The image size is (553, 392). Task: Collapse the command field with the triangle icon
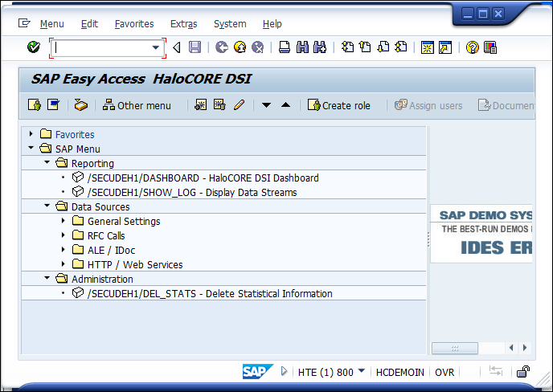[x=177, y=47]
